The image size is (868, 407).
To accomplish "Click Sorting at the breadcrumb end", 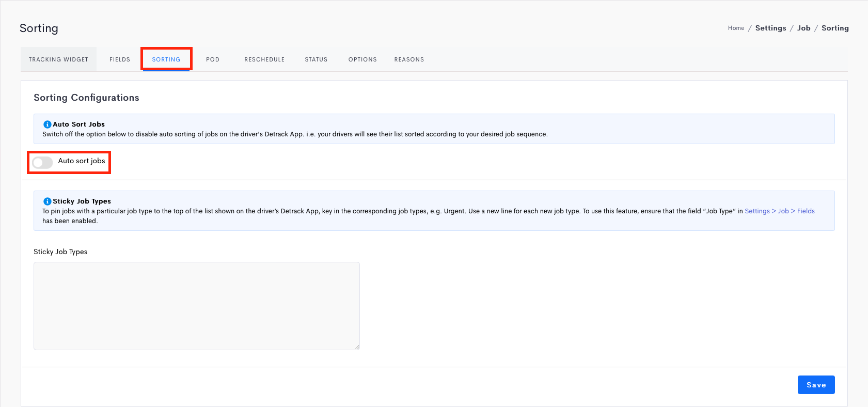I will (x=835, y=28).
